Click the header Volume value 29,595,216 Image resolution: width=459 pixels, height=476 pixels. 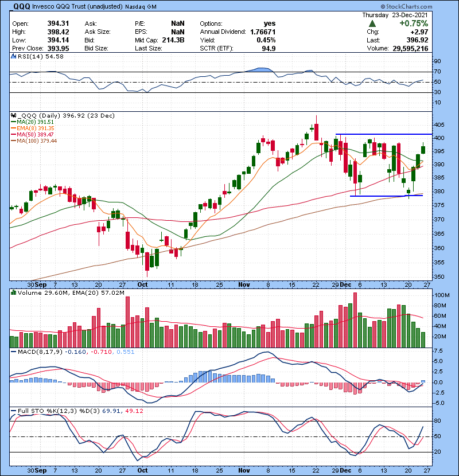pos(410,48)
